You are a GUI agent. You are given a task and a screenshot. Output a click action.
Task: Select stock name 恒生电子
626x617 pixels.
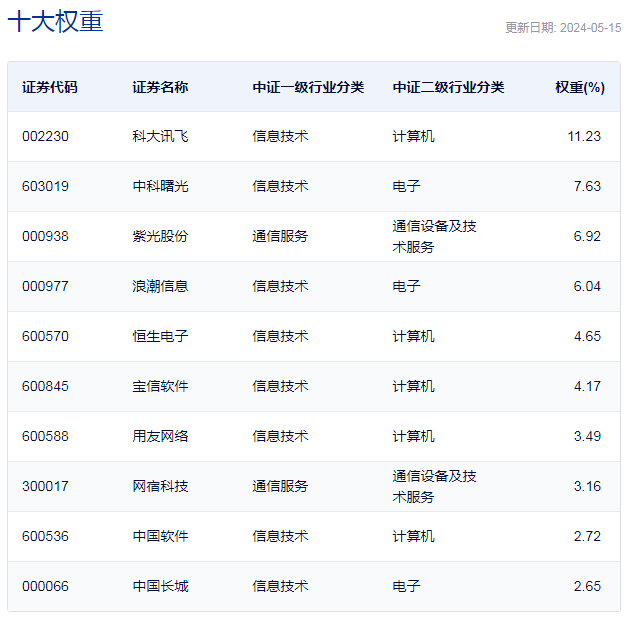[160, 336]
